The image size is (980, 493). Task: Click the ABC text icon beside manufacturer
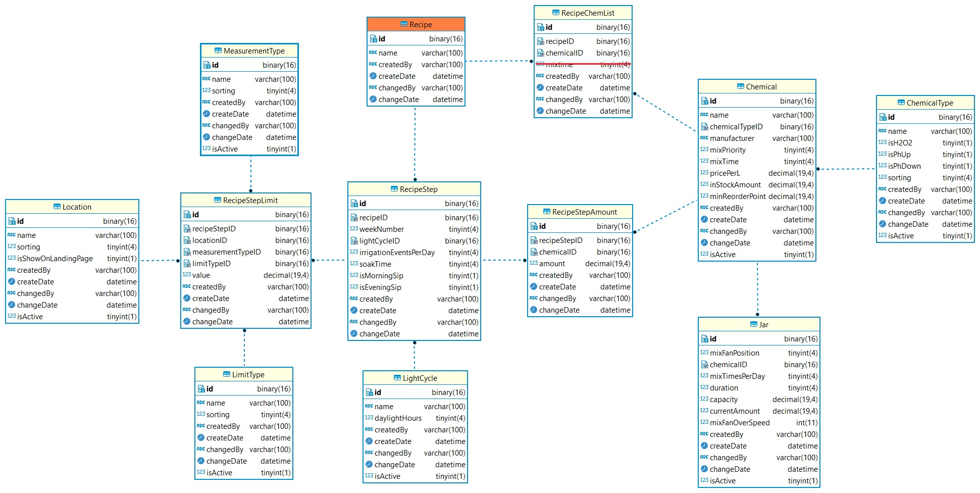coord(704,138)
